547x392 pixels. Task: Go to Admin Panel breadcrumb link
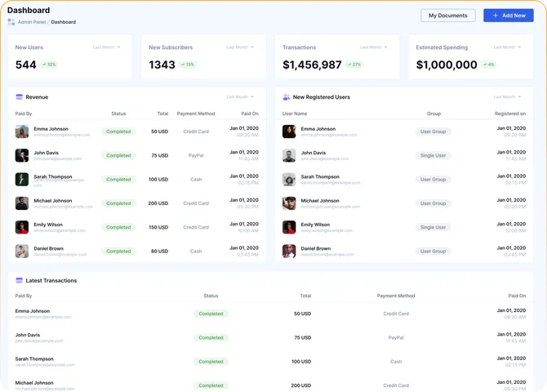[x=32, y=22]
